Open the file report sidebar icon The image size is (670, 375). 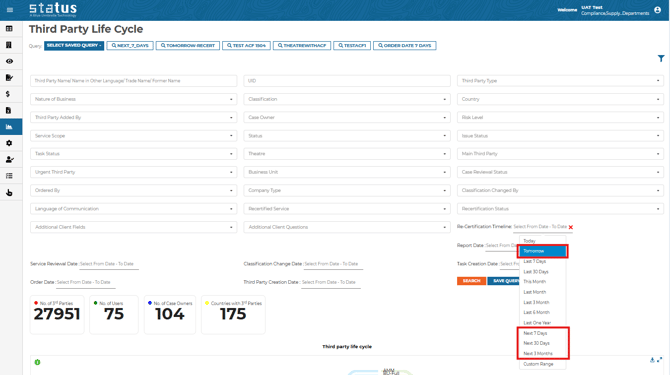9,110
